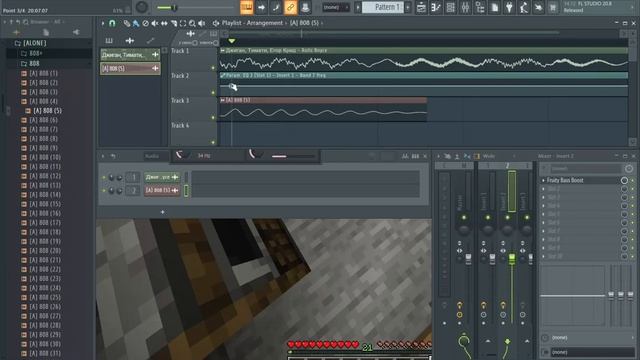The height and width of the screenshot is (360, 640).
Task: Open the Piano roll view from top toolbar
Action: [436, 7]
